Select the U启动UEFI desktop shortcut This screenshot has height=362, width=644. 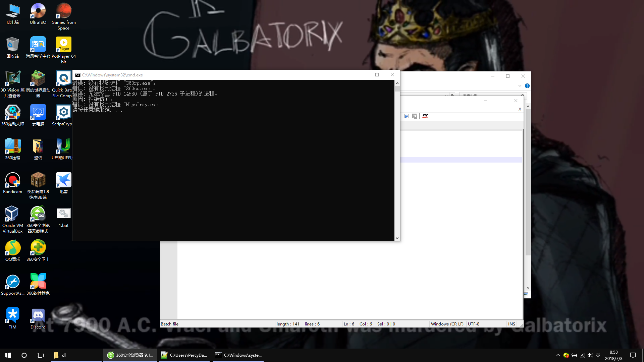coord(62,149)
